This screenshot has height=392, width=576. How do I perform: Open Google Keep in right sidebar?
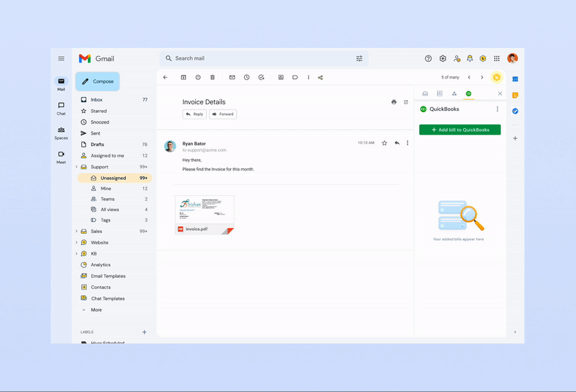coord(515,95)
